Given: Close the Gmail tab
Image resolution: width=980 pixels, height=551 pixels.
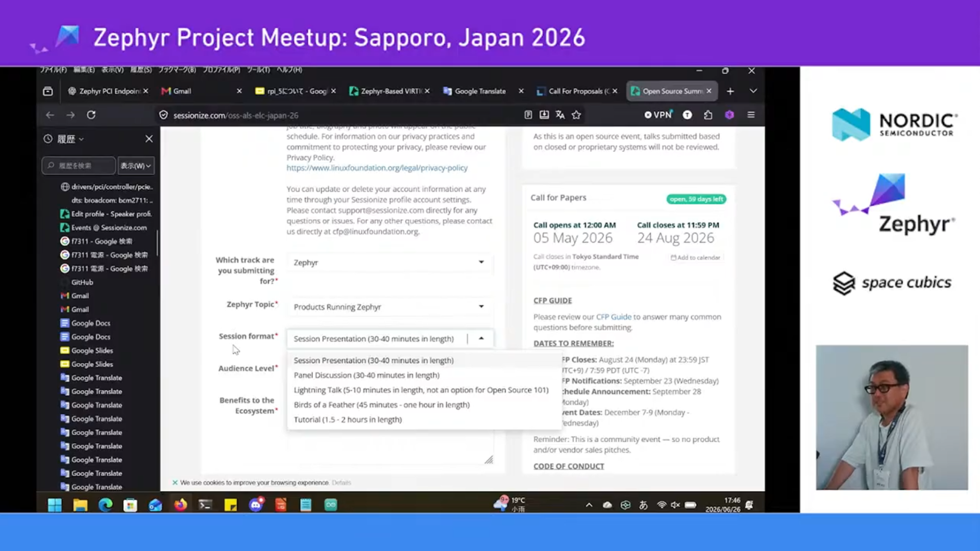Looking at the screenshot, I should pyautogui.click(x=239, y=91).
